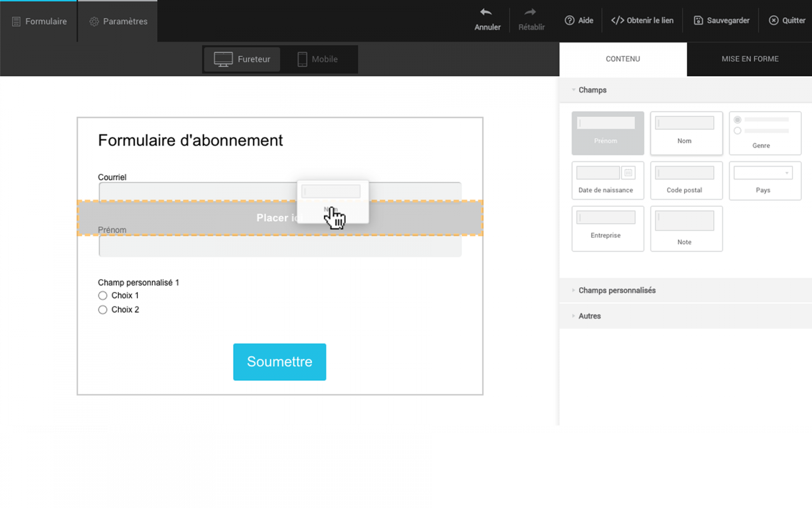Select the Pays dropdown field block
812x508 pixels.
tap(765, 180)
